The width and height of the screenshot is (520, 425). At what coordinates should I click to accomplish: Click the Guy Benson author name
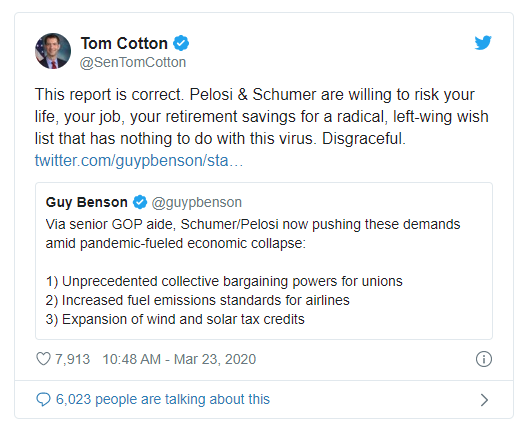[87, 202]
